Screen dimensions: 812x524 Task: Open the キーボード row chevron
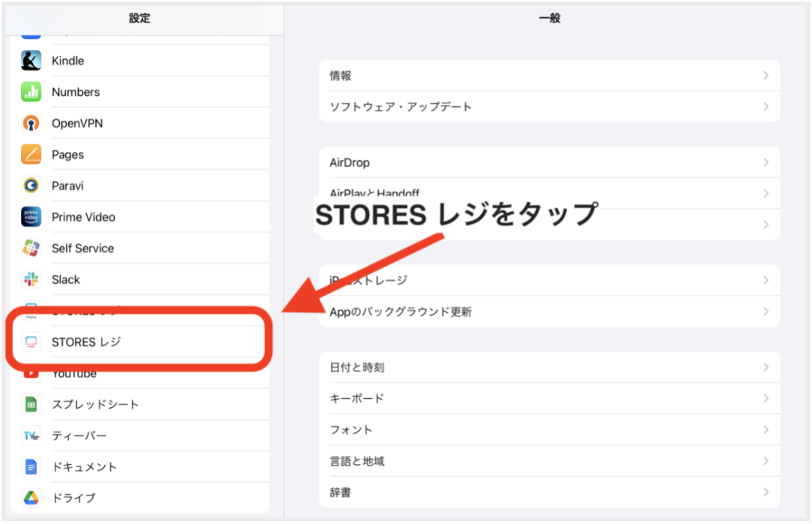click(x=766, y=398)
